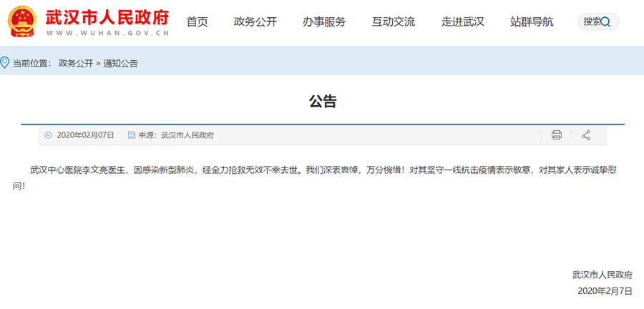This screenshot has height=309, width=644.
Task: Share the announcement using the share icon
Action: [586, 134]
